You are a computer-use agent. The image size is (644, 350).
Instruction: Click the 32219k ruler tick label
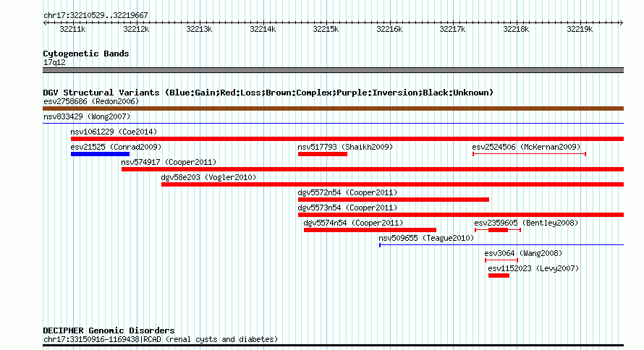click(x=580, y=29)
